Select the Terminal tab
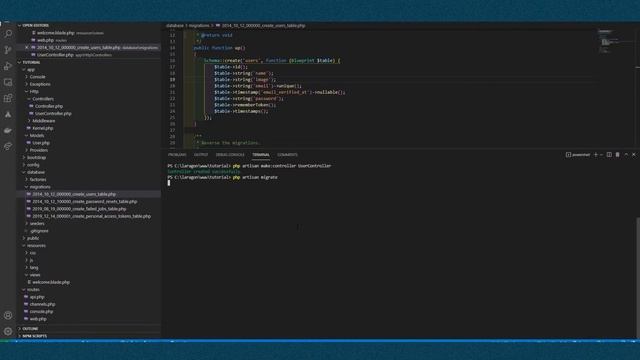The height and width of the screenshot is (360, 640). [x=261, y=155]
